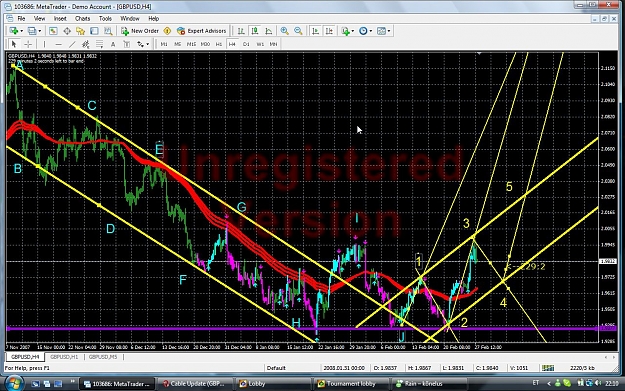
Task: Zoom in on the chart
Action: tap(284, 31)
